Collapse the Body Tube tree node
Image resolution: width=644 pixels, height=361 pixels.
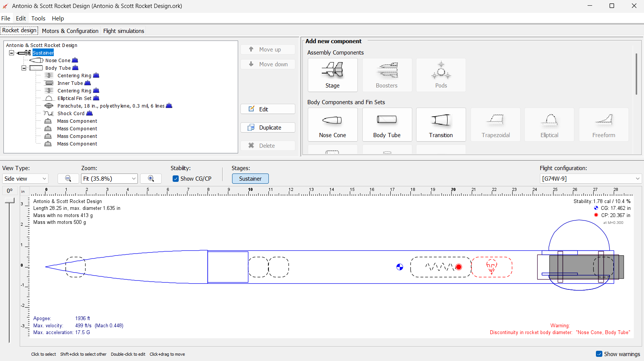pyautogui.click(x=24, y=68)
